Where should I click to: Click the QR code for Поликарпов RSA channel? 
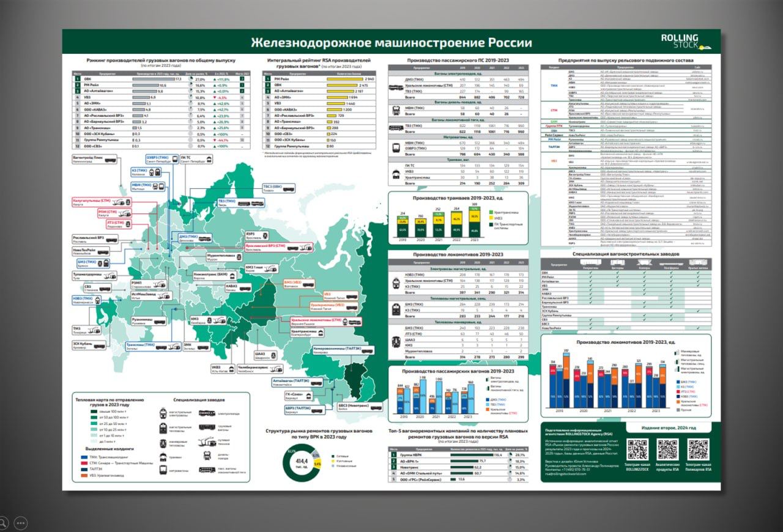698,449
